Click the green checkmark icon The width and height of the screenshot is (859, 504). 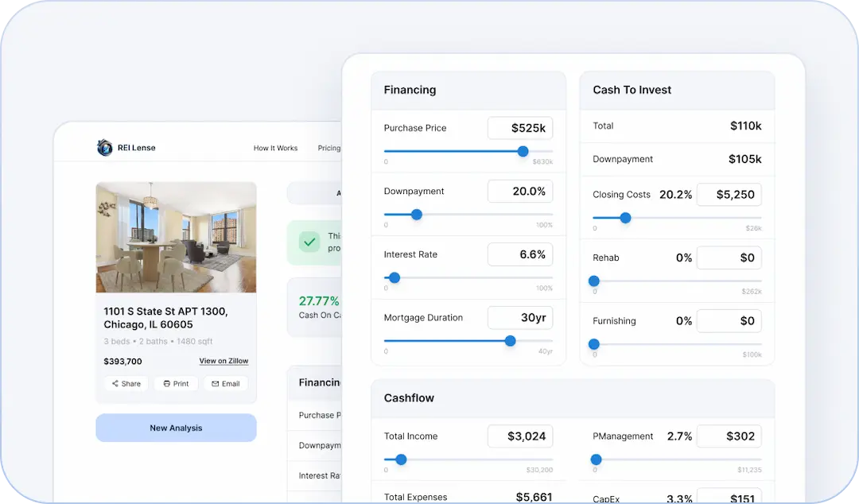(309, 242)
